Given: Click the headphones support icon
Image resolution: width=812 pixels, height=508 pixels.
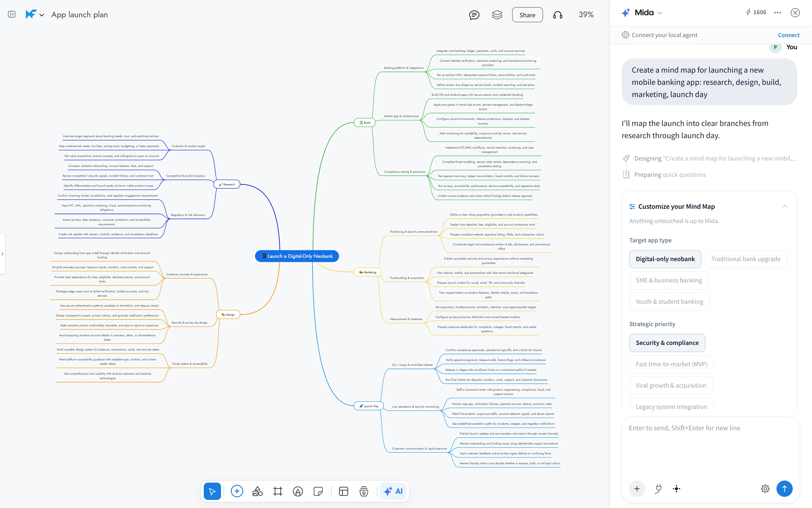Looking at the screenshot, I should point(558,15).
